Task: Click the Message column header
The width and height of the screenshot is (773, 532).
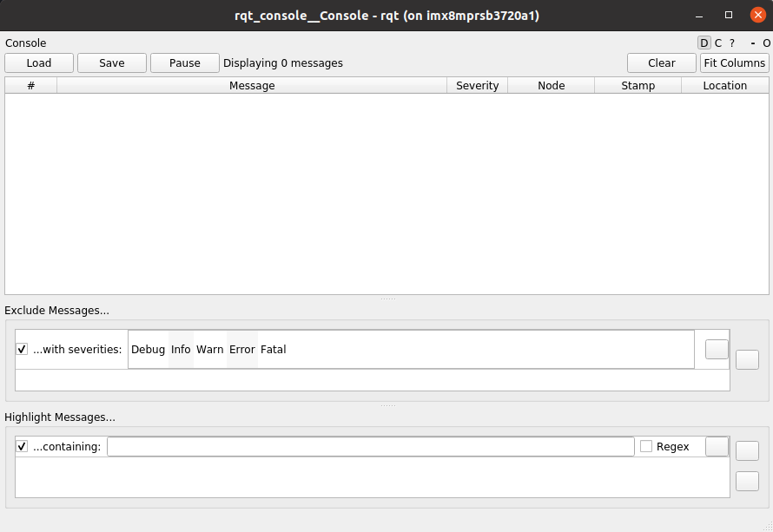Action: coord(252,85)
